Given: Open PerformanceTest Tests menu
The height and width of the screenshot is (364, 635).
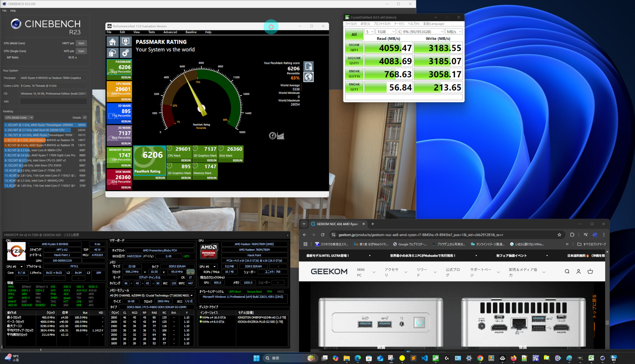Looking at the screenshot, I should tap(151, 32).
